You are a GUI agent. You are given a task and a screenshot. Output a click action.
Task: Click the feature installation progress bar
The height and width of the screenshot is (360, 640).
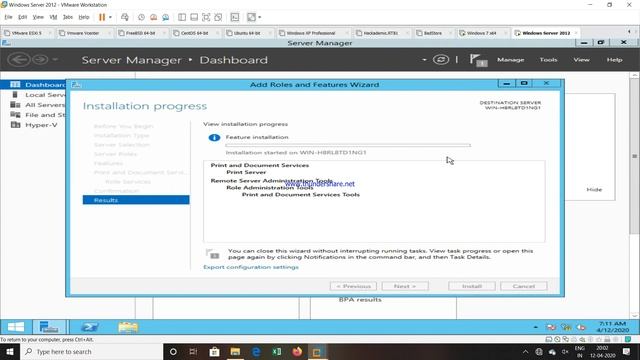(348, 145)
